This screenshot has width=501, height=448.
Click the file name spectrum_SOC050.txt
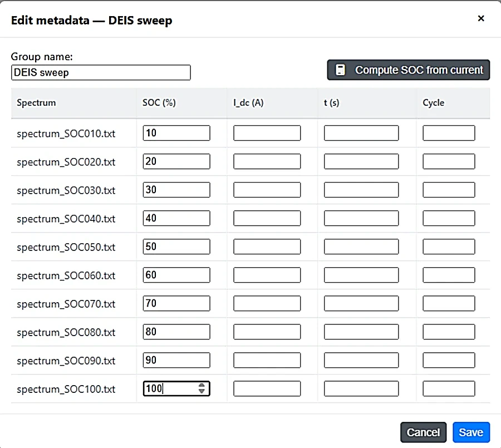(66, 247)
